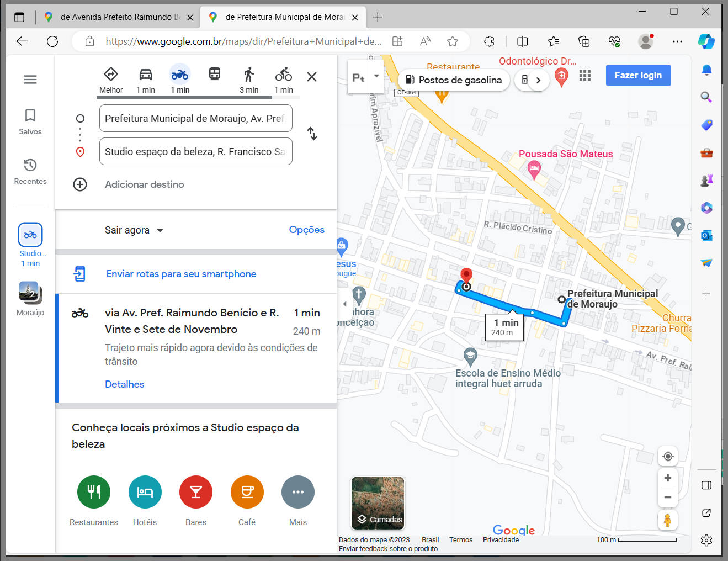Open the Google Maps hamburger menu
This screenshot has width=728, height=561.
coord(30,80)
